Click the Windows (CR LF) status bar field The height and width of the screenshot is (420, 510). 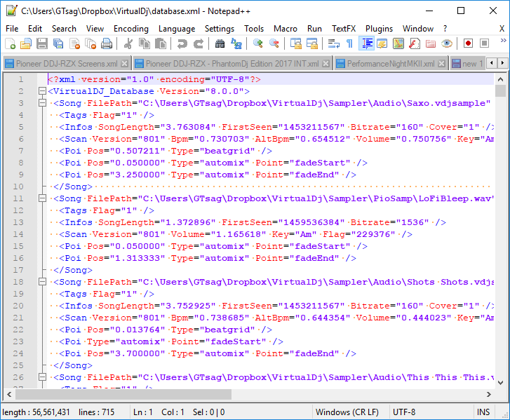(348, 412)
